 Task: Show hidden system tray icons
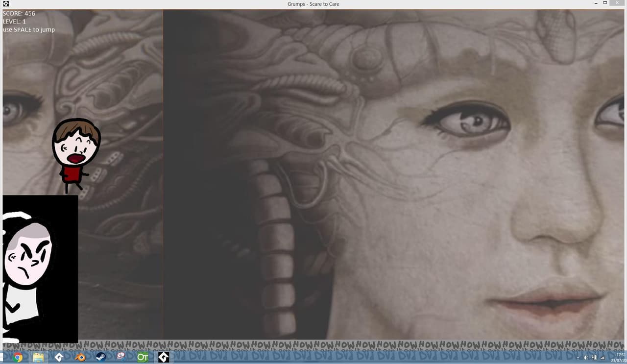(x=578, y=358)
